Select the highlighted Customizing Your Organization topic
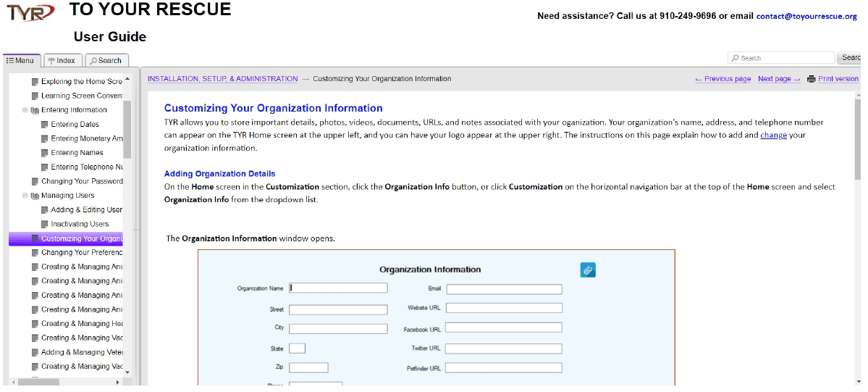 (x=66, y=238)
